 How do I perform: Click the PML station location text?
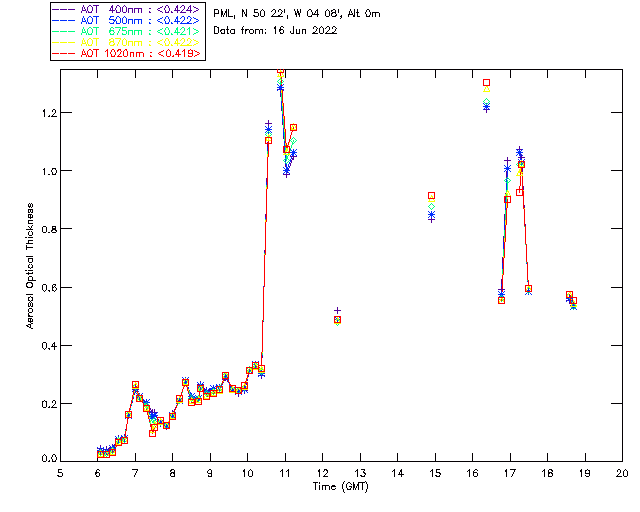pyautogui.click(x=297, y=14)
